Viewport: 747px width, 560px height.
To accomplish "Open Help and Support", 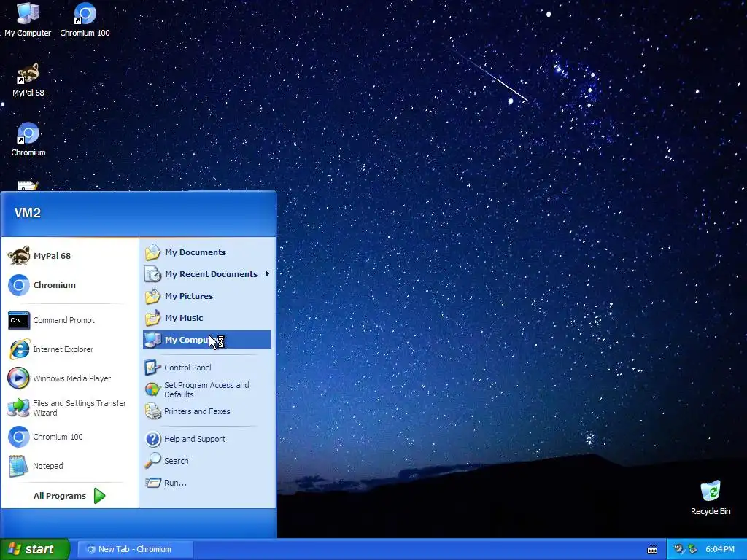I will (207, 439).
